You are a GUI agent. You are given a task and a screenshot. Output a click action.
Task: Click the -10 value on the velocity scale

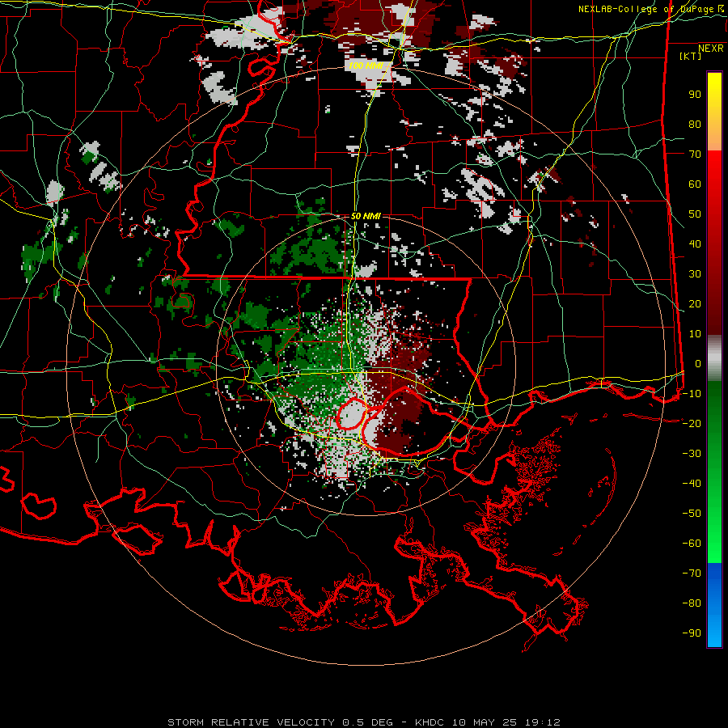pyautogui.click(x=692, y=394)
